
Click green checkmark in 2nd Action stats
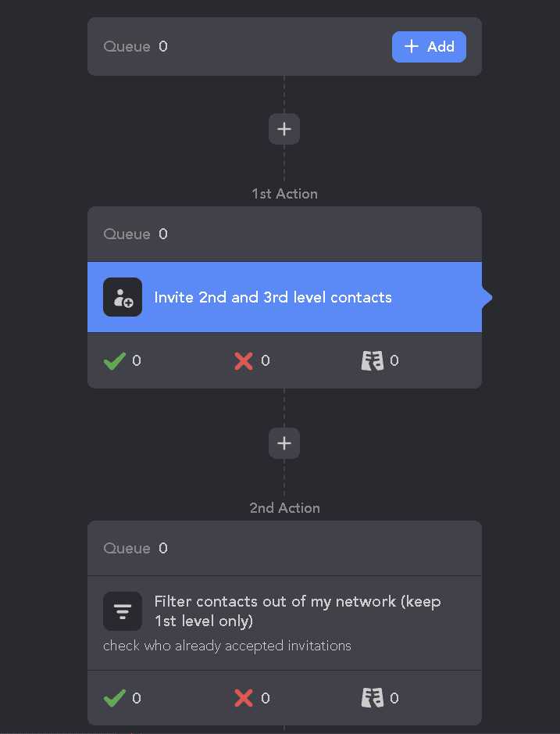[x=115, y=698]
